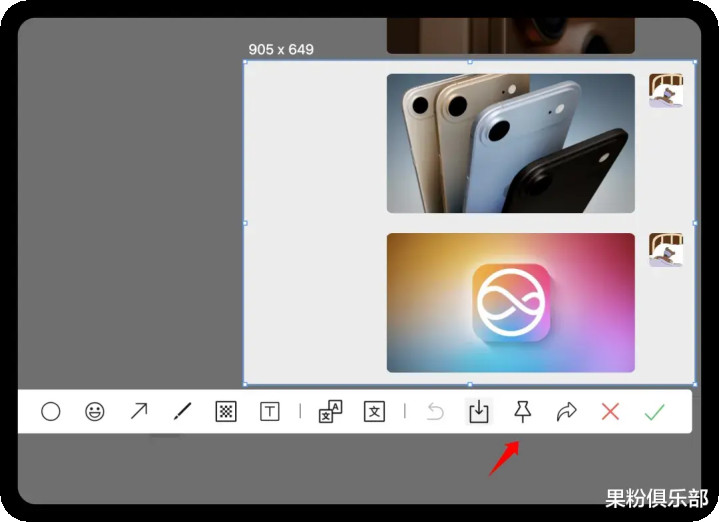This screenshot has height=522, width=719.
Task: Click the left-edge middle selection handle
Action: tap(245, 223)
